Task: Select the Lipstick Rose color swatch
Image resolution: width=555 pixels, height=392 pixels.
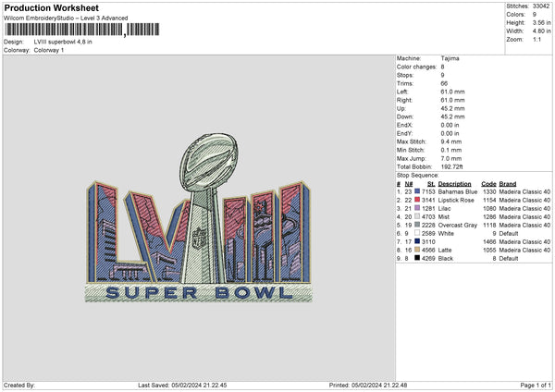Action: [417, 200]
